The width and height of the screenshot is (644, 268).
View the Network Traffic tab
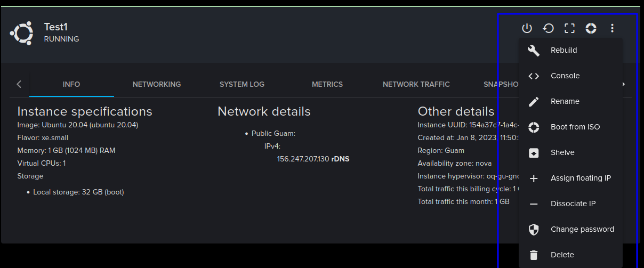click(416, 84)
